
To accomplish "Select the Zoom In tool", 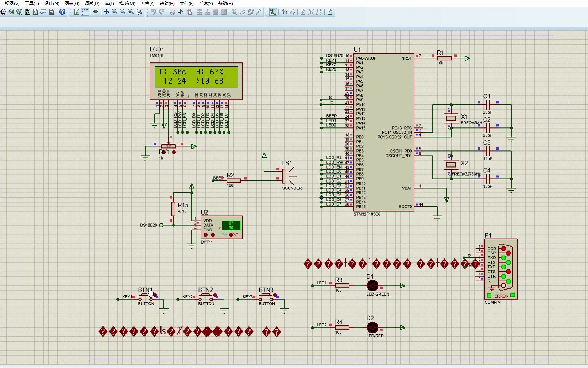I will pyautogui.click(x=115, y=12).
